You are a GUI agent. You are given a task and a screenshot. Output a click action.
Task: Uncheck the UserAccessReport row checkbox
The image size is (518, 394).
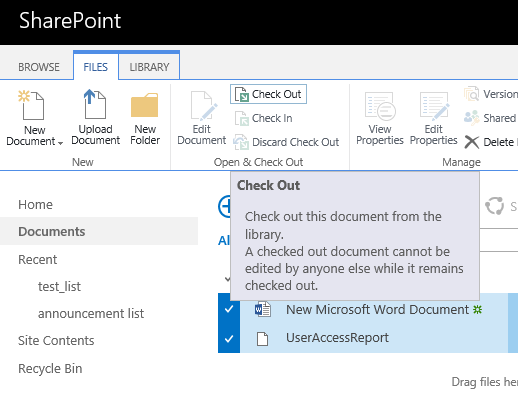coord(229,339)
